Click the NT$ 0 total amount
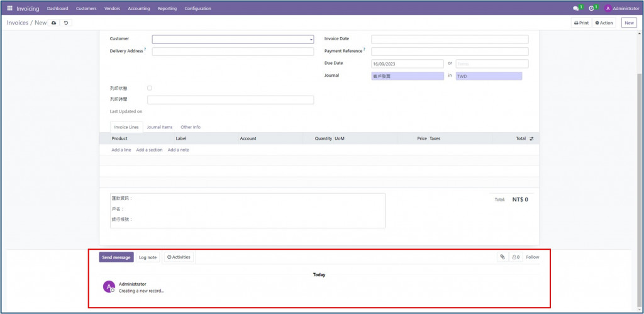644x314 pixels. point(520,199)
